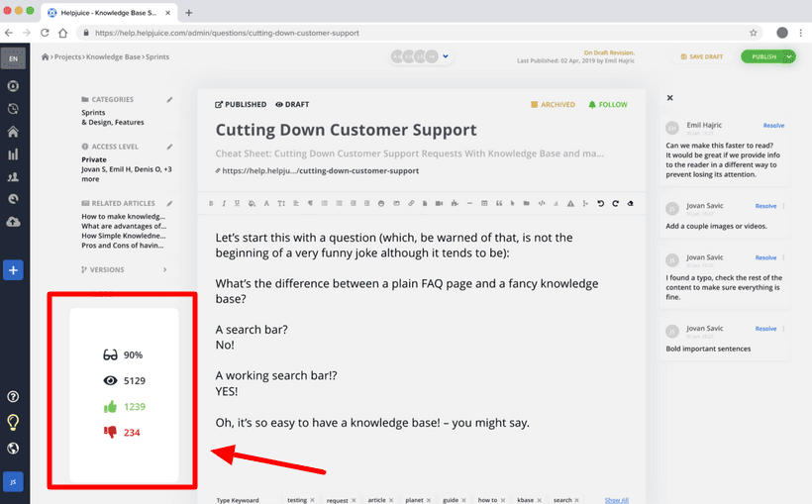Switch to the Published tab
812x504 pixels.
(x=241, y=104)
